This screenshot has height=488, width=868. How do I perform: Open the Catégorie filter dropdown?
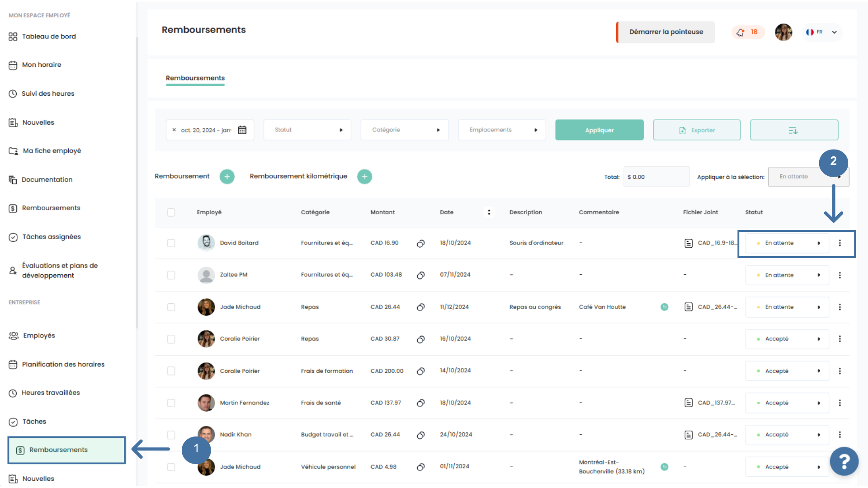(405, 130)
